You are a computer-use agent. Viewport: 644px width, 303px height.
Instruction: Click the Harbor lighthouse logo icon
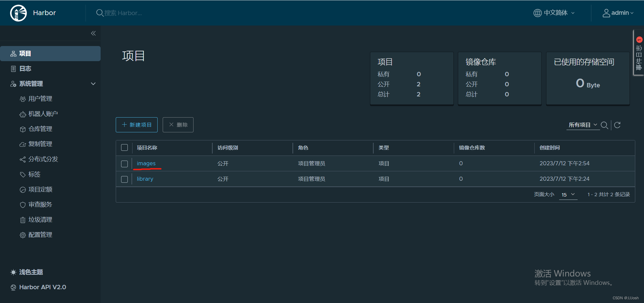click(x=18, y=13)
